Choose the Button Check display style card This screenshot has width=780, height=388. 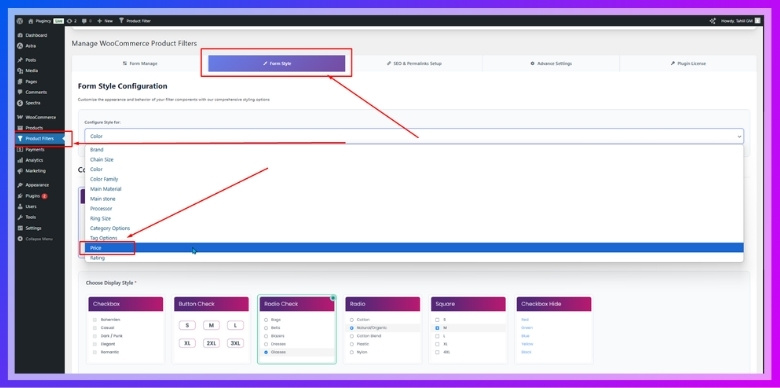tap(211, 330)
